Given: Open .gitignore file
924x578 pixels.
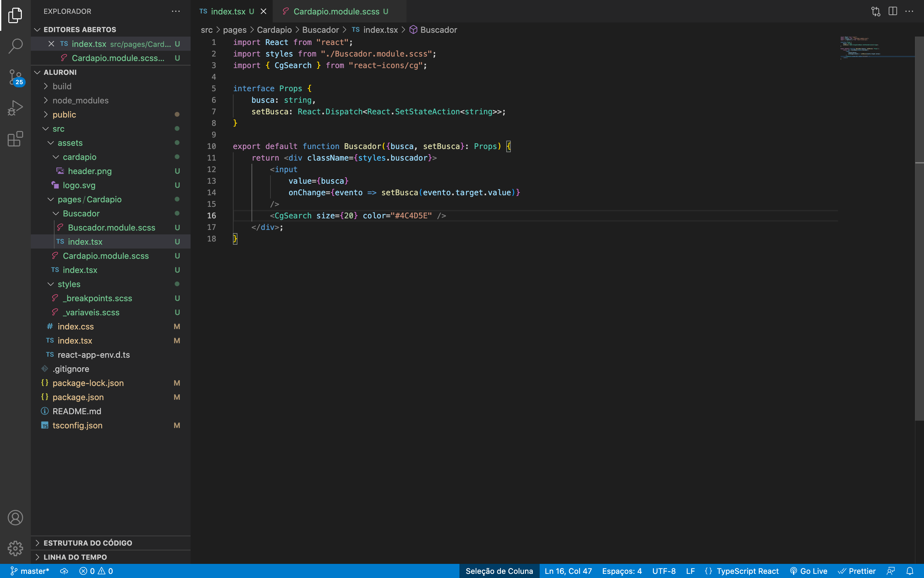Looking at the screenshot, I should [x=111, y=369].
